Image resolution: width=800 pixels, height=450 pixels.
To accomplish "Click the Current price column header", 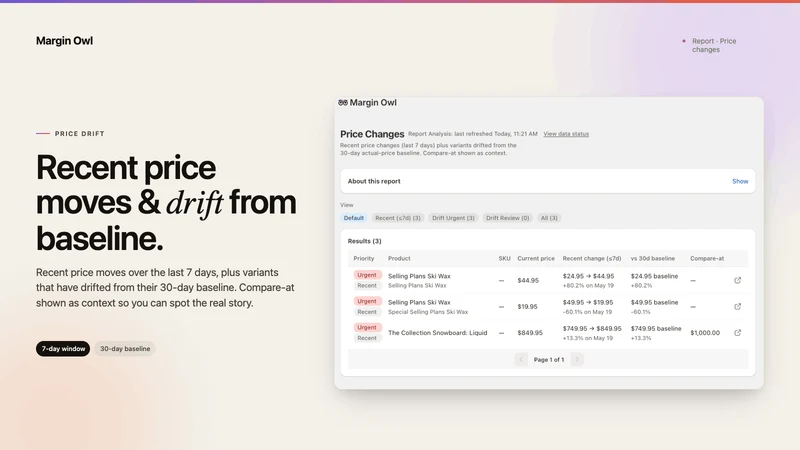I will (x=536, y=258).
